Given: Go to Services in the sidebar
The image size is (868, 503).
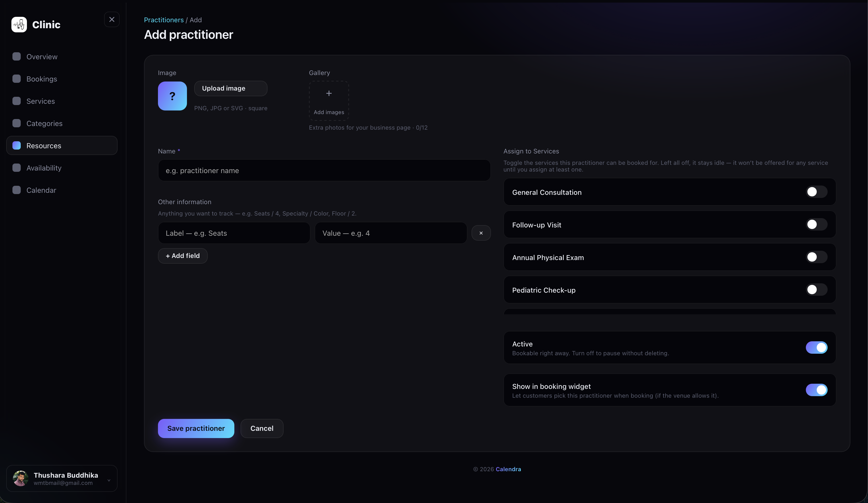Looking at the screenshot, I should tap(62, 101).
